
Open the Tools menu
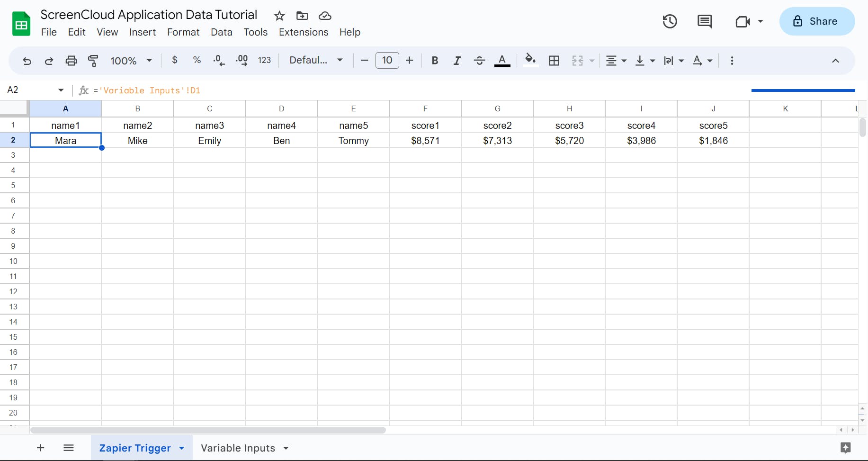tap(256, 32)
